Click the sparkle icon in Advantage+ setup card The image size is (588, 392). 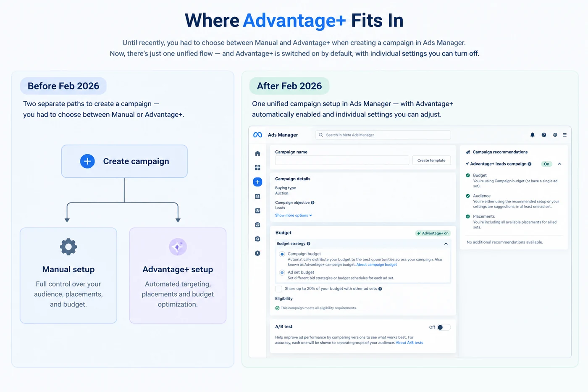(x=178, y=247)
